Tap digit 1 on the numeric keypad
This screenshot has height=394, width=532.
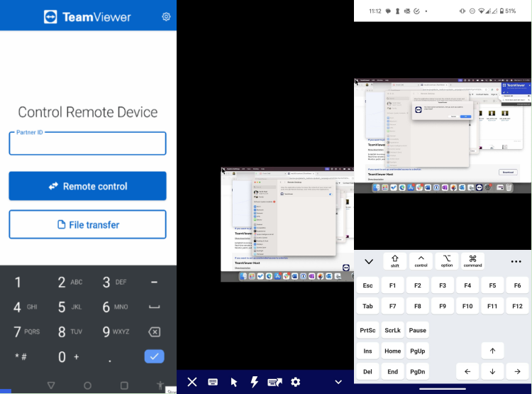point(18,283)
